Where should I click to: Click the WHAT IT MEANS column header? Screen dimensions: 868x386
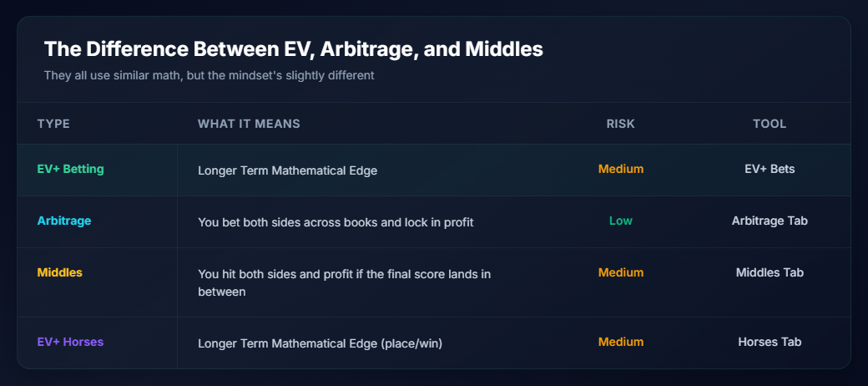pos(249,124)
